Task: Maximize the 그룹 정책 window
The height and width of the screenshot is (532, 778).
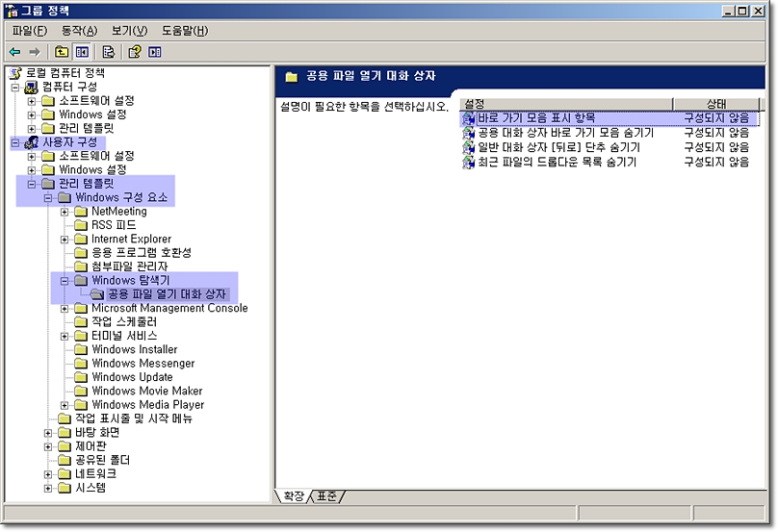Action: (742, 11)
